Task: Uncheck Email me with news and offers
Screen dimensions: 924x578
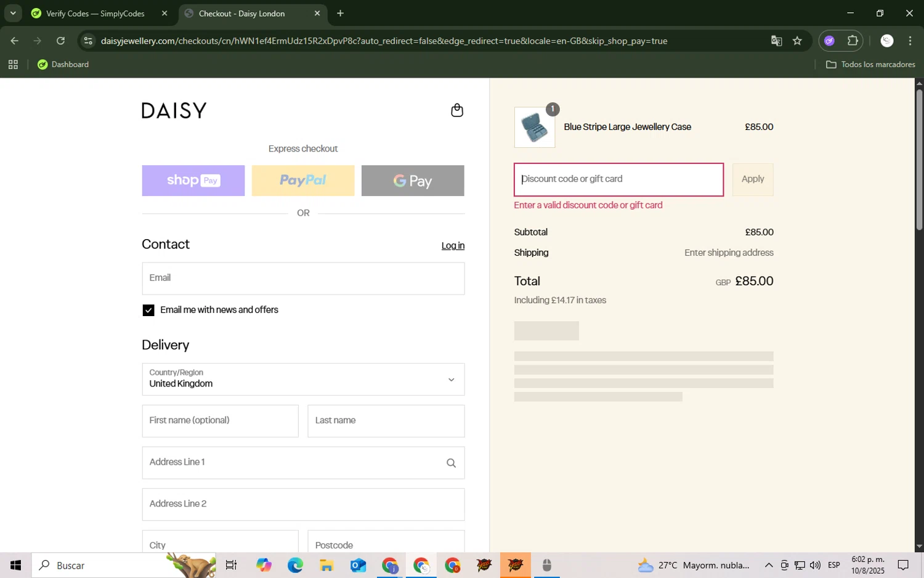Action: 148,310
